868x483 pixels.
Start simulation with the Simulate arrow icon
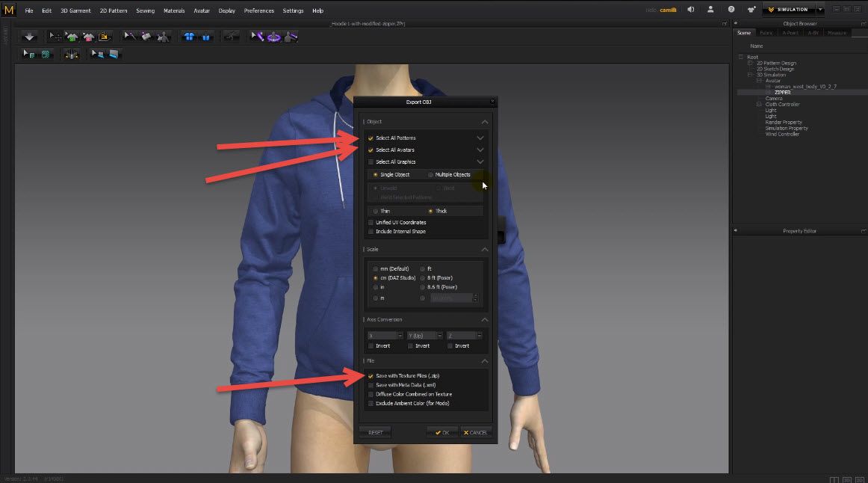coord(29,37)
